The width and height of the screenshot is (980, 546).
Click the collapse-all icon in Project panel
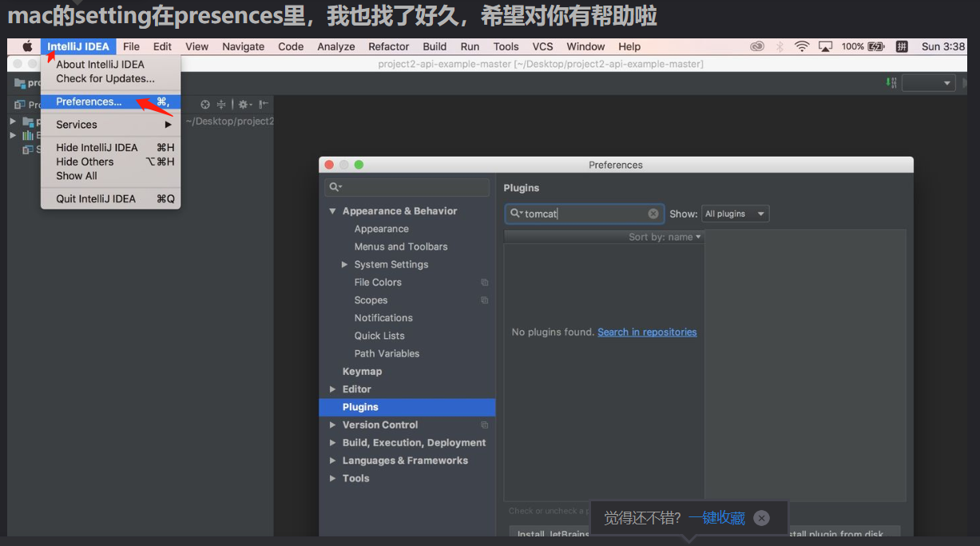221,104
